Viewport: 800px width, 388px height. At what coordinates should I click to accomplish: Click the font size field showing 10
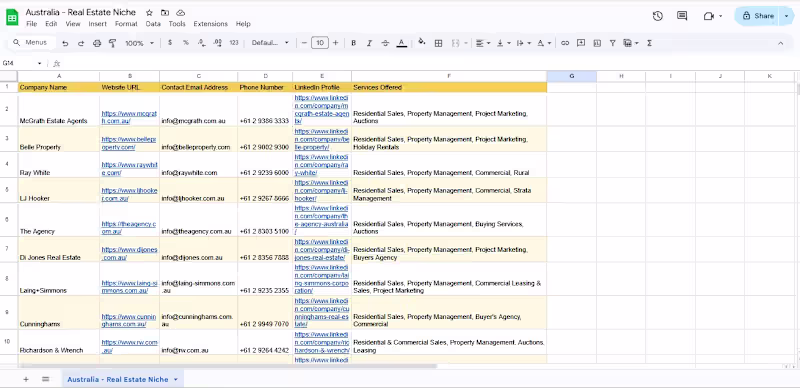click(320, 43)
